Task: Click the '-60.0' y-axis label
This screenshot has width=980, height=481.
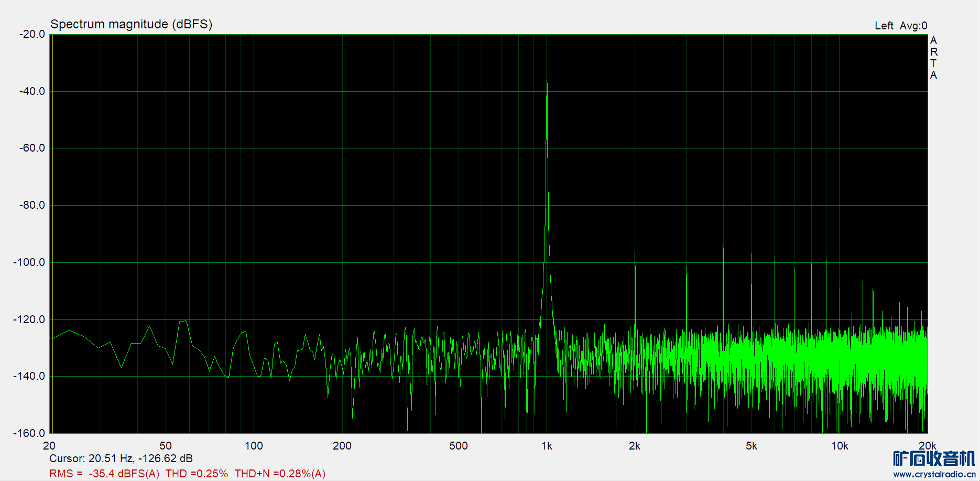Action: [x=32, y=148]
